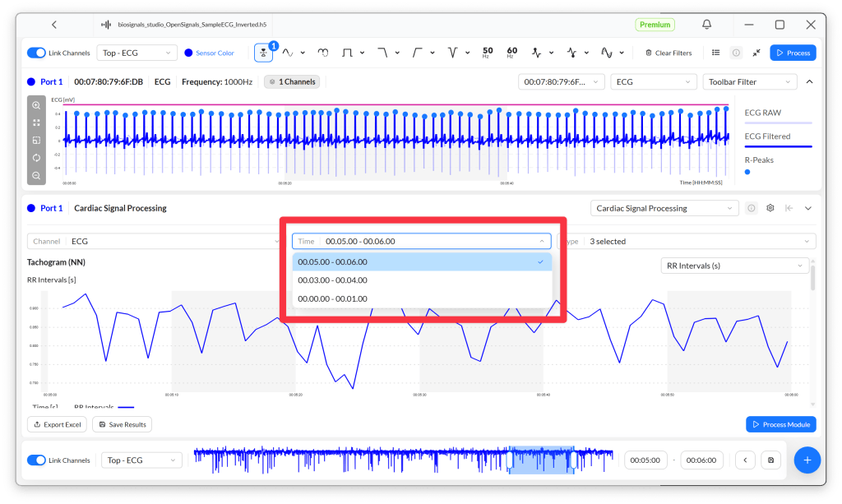Viewport: 842px width, 504px height.
Task: Toggle the ECG Filtered trace in the legend
Action: (x=778, y=139)
